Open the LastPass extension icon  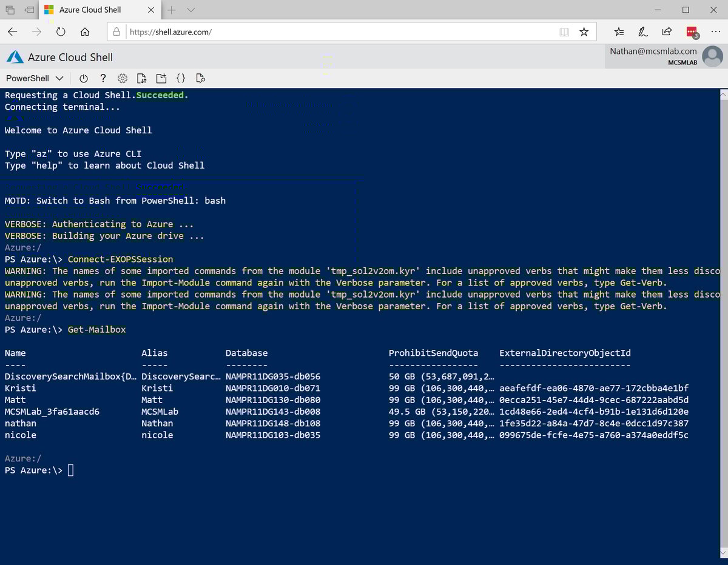pos(691,32)
